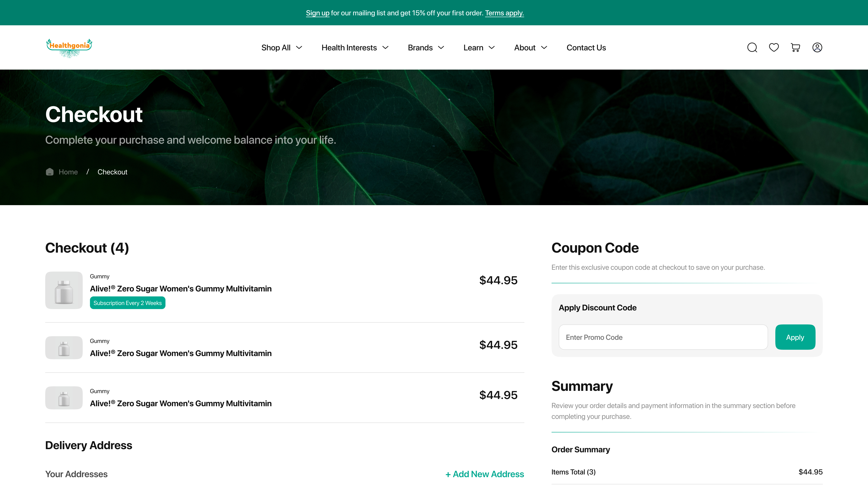The image size is (868, 488).
Task: Click the Subscription Every 2 Weeks badge
Action: point(127,303)
